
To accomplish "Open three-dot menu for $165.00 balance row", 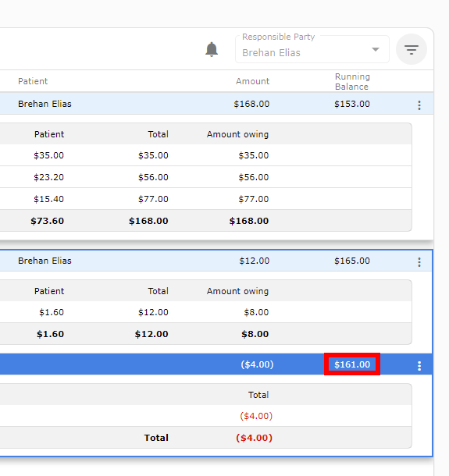I will tap(419, 262).
